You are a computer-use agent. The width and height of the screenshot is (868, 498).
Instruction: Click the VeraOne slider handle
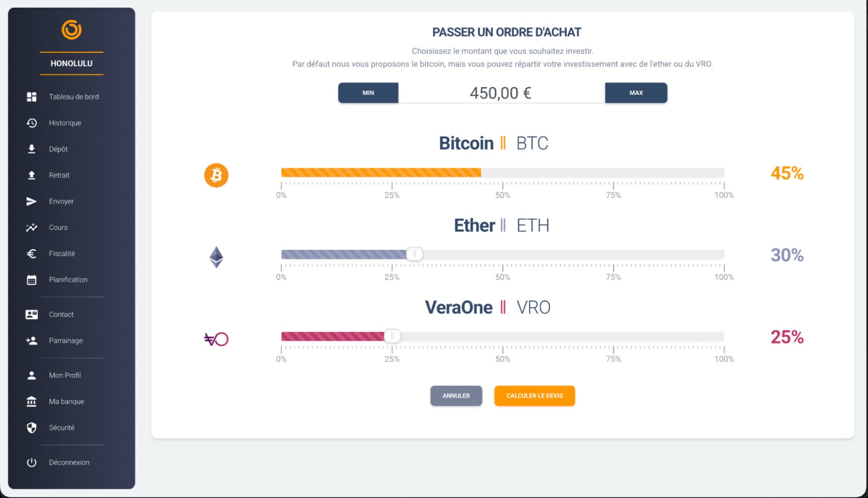(392, 336)
